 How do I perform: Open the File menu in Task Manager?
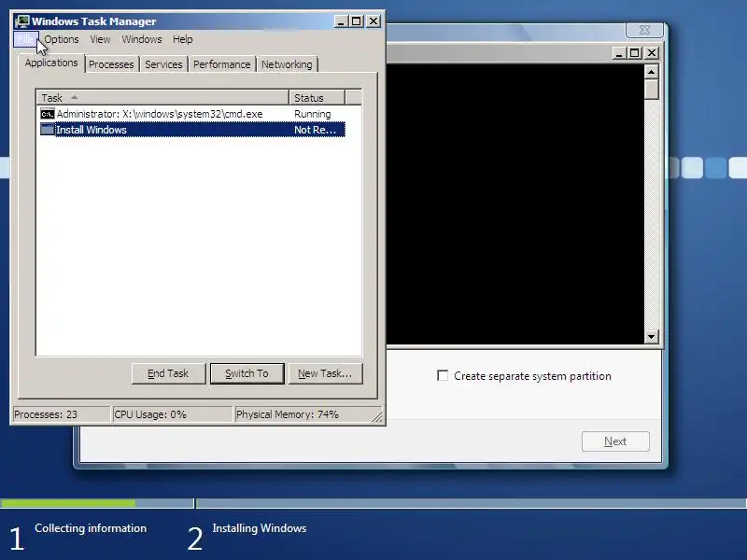(x=26, y=39)
